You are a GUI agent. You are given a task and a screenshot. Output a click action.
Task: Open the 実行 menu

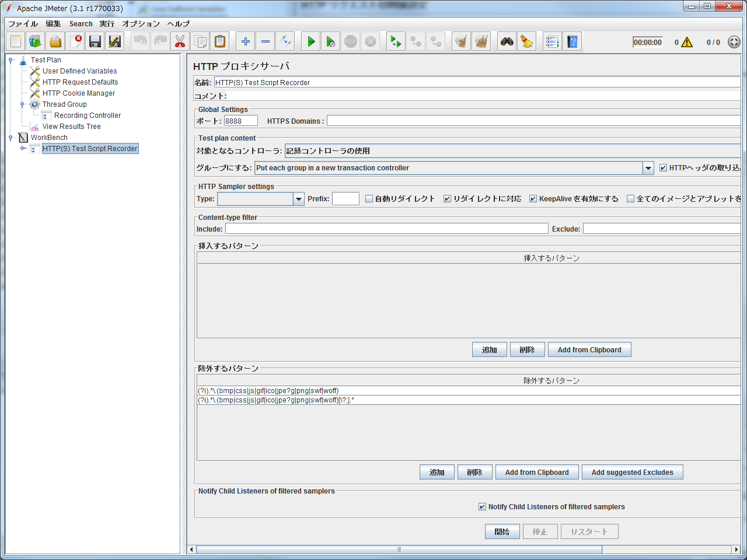pos(107,24)
